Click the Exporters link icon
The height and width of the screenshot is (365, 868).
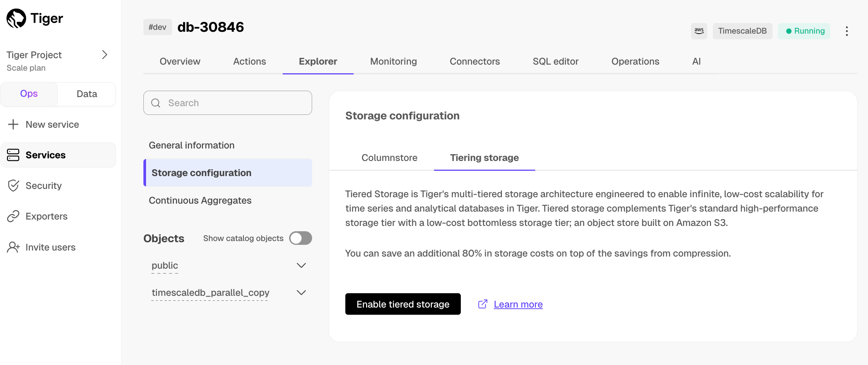coord(13,216)
